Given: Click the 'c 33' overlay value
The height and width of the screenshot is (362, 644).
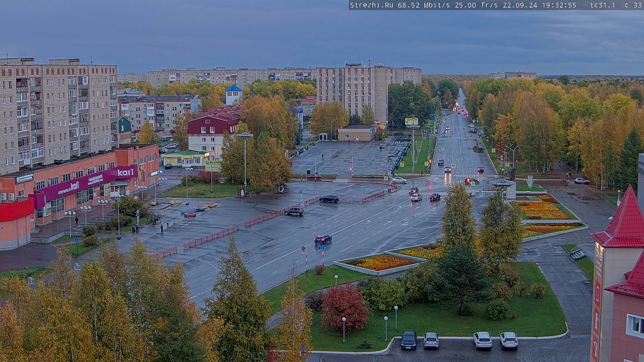Looking at the screenshot, I should (633, 5).
